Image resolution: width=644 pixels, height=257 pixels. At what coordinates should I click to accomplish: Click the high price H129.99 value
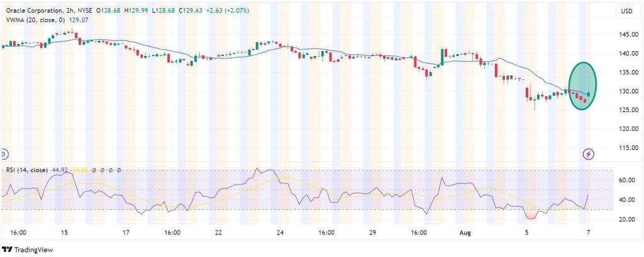pyautogui.click(x=136, y=10)
